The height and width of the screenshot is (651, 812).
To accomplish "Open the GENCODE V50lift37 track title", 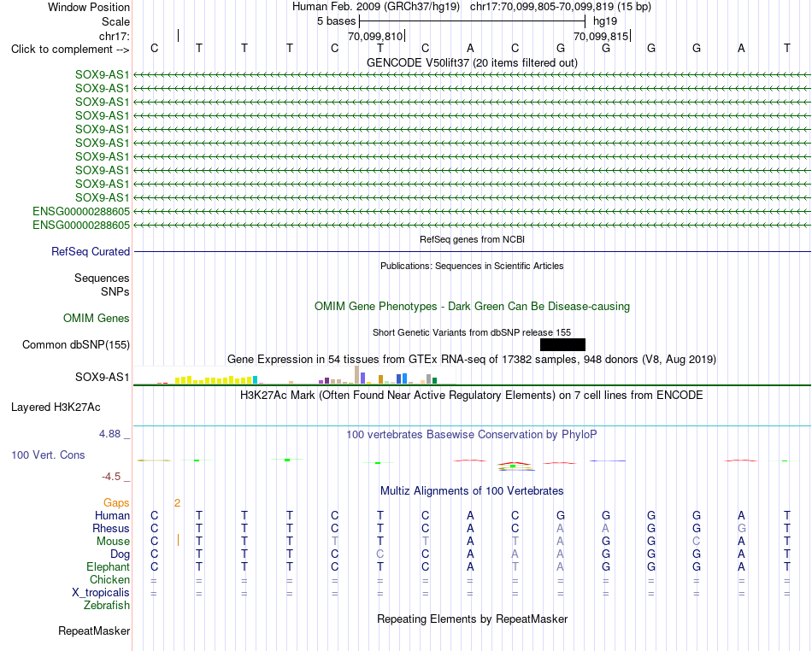I will 472,62.
